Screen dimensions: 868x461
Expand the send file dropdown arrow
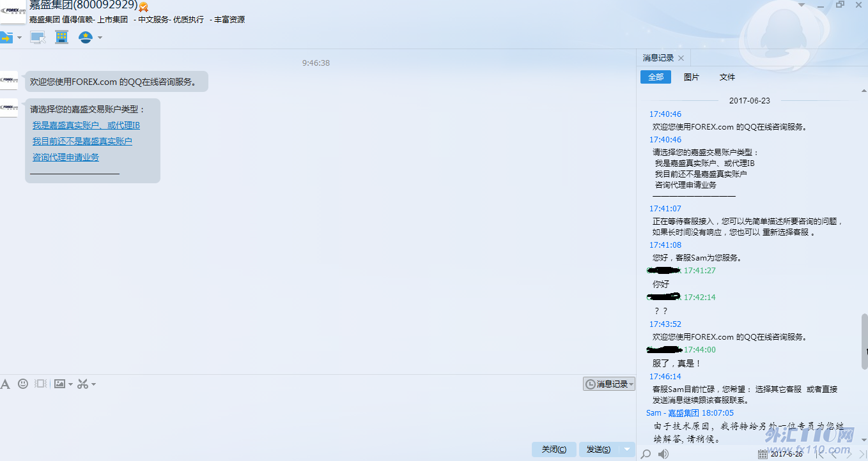(19, 38)
